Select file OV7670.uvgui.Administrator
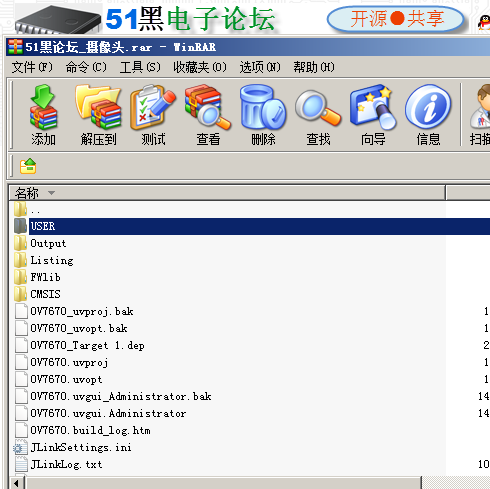Image resolution: width=490 pixels, height=489 pixels. click(x=108, y=413)
